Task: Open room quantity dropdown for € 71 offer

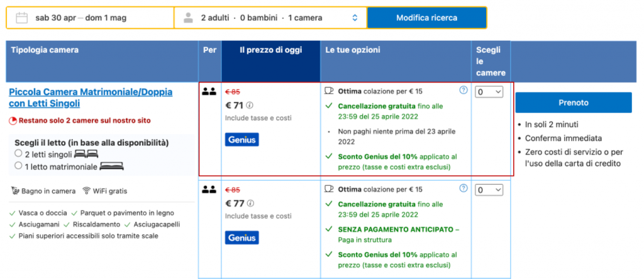Action: 490,92
